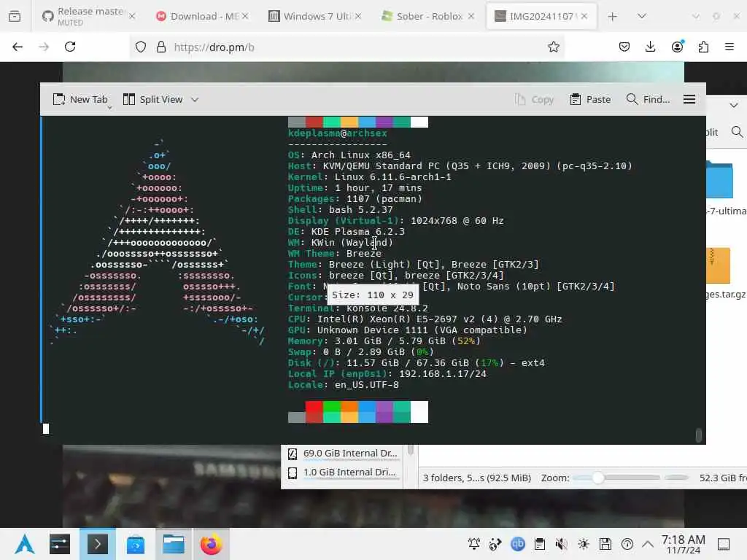Switch to the Windows 7 Ultimate tab

(315, 16)
